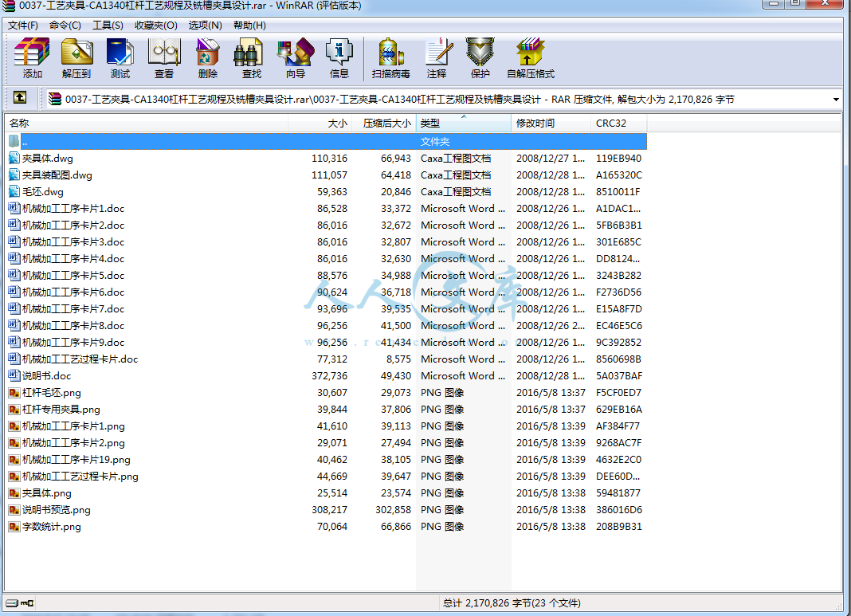Click the Virus Scan (扫描病毒) icon
Image resolution: width=851 pixels, height=616 pixels.
pos(390,57)
